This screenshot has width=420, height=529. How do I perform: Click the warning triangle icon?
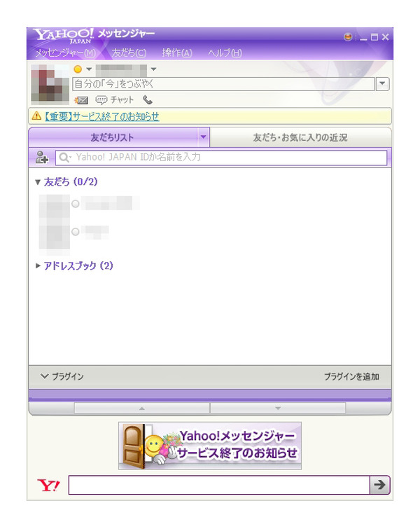pos(36,116)
